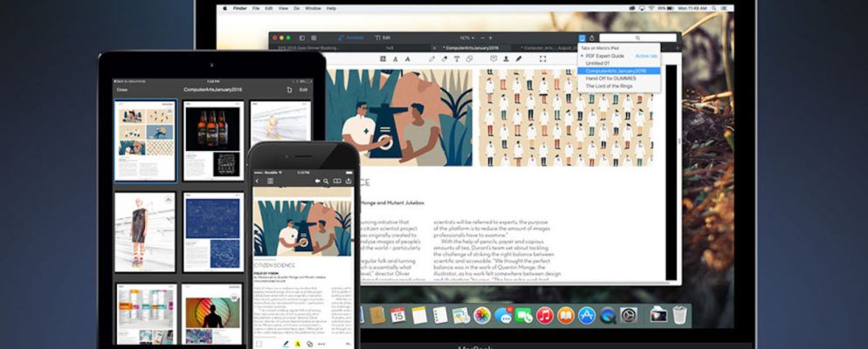
Task: Switch to Annotate mode in PDF Expert
Action: [x=351, y=38]
